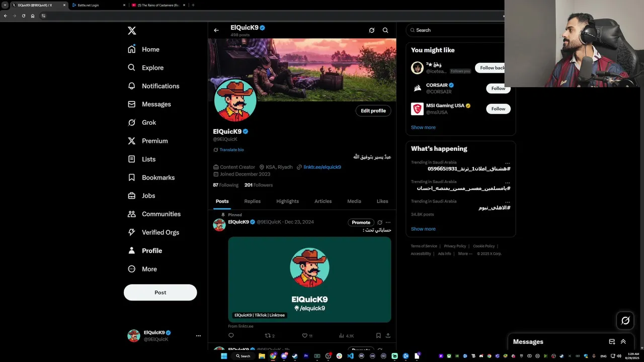Switch to the Replies tab
The width and height of the screenshot is (644, 362).
[x=253, y=201]
